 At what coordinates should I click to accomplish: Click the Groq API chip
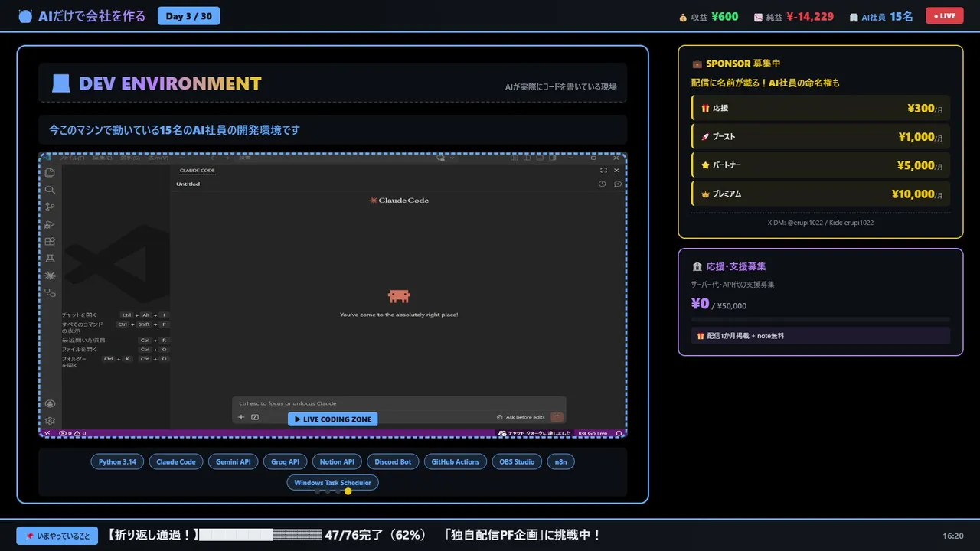[x=285, y=461]
